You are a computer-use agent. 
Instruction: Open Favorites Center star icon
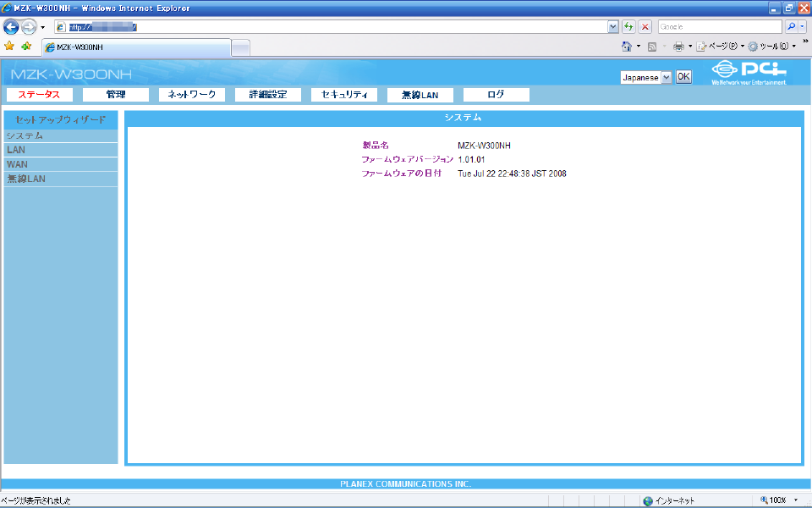(x=9, y=46)
